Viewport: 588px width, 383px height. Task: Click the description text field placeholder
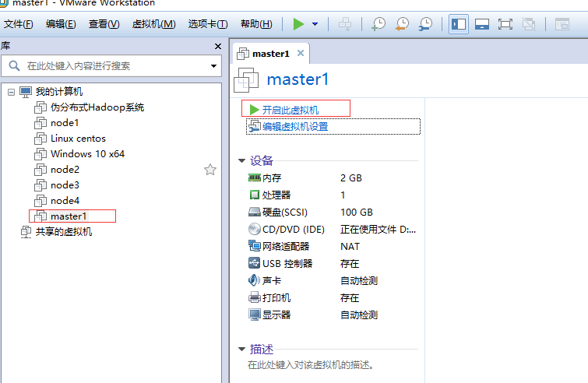[311, 365]
